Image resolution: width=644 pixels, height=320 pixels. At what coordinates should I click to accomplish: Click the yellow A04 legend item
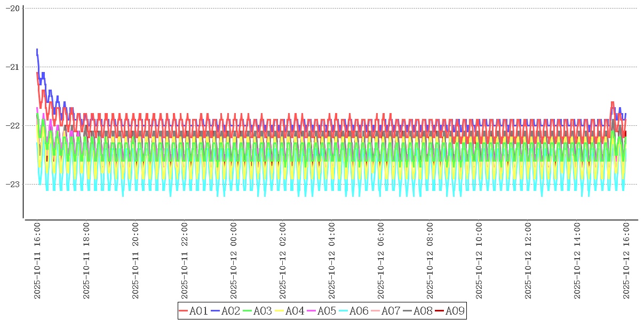(x=290, y=311)
